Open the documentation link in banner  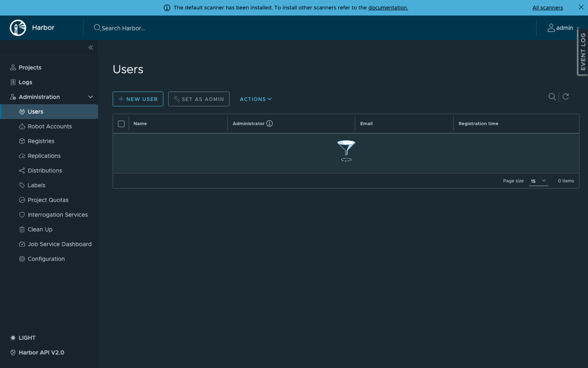click(388, 8)
